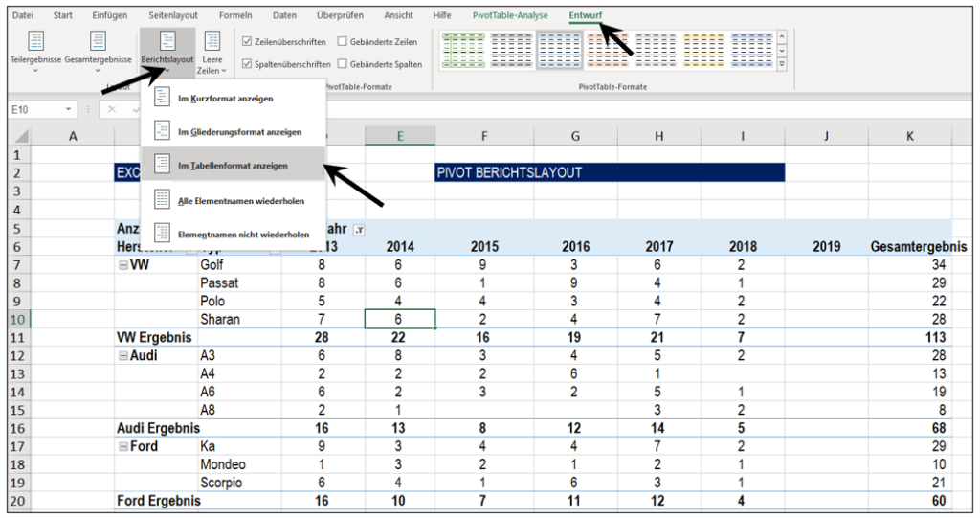Select column A header
Image resolution: width=980 pixels, height=518 pixels.
tap(73, 136)
